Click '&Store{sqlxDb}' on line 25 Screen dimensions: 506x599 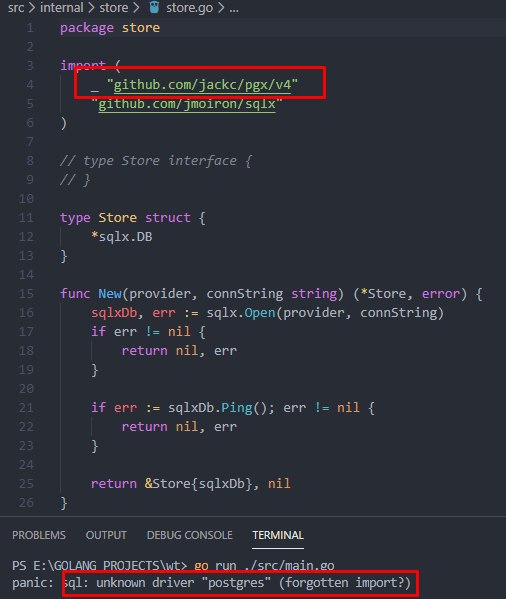click(x=198, y=484)
